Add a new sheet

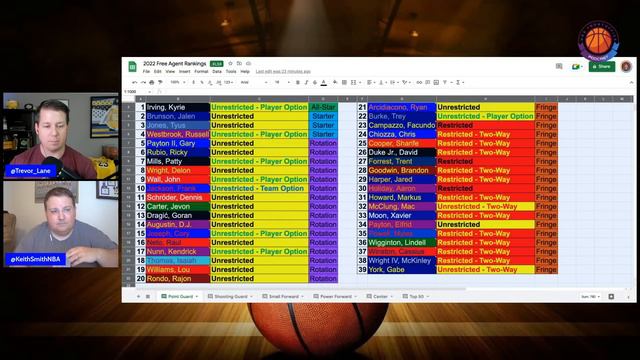138,296
